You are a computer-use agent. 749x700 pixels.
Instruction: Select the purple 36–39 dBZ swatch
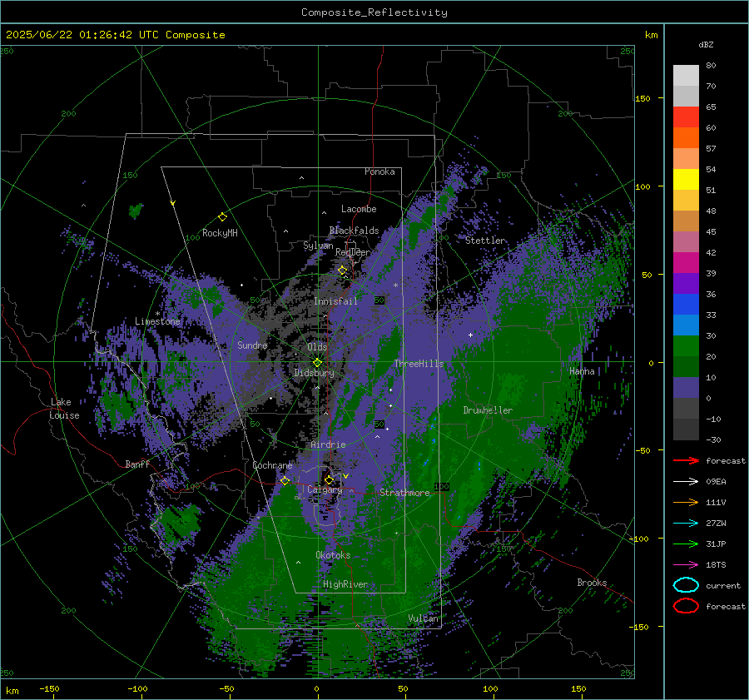click(x=686, y=284)
